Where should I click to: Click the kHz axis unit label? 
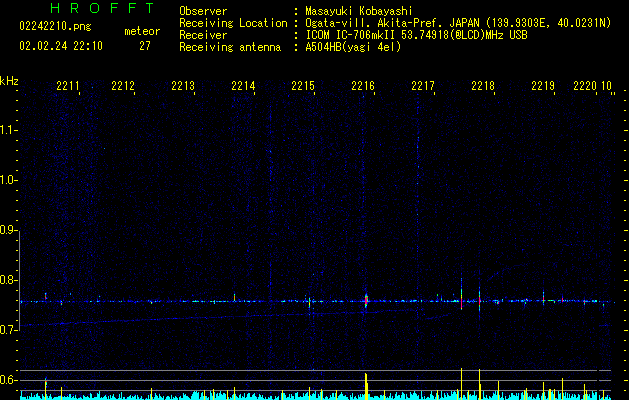click(9, 81)
